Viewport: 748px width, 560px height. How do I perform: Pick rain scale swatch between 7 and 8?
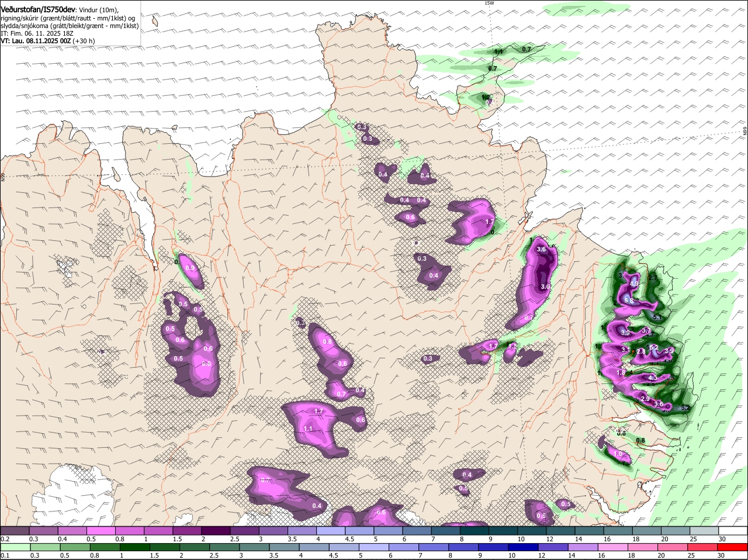[x=434, y=547]
